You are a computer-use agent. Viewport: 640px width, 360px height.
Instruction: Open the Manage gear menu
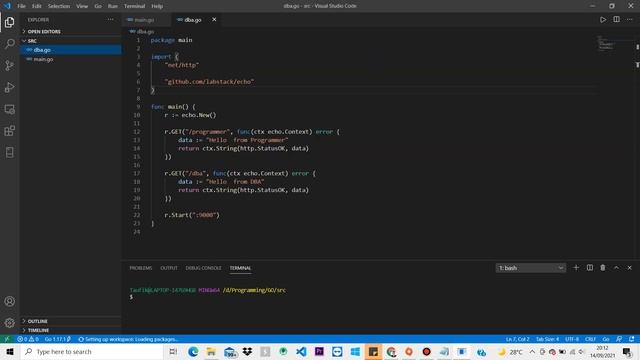coord(9,323)
